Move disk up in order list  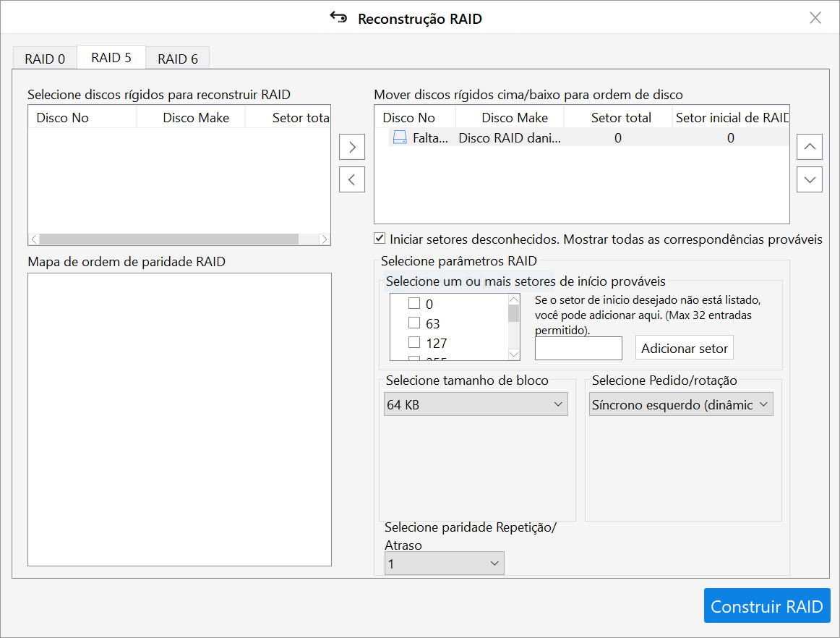pos(810,147)
